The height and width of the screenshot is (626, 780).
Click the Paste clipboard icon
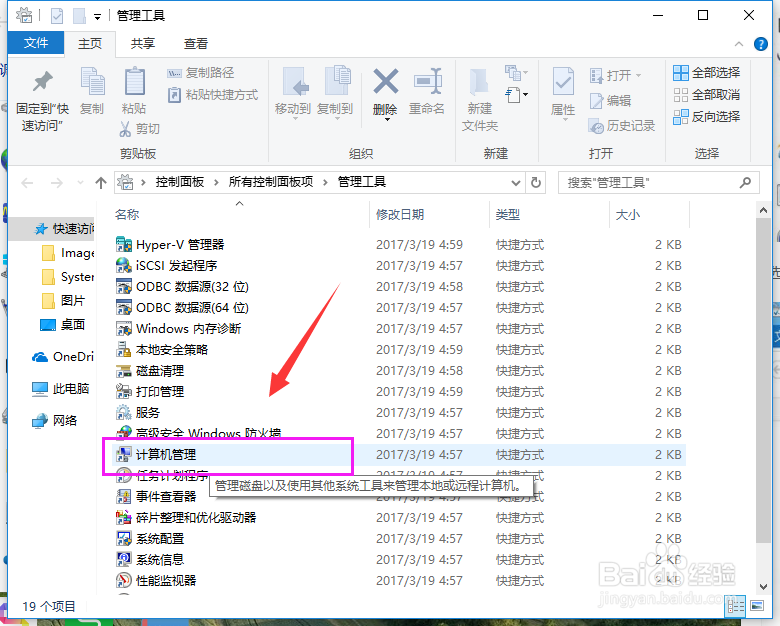(134, 82)
